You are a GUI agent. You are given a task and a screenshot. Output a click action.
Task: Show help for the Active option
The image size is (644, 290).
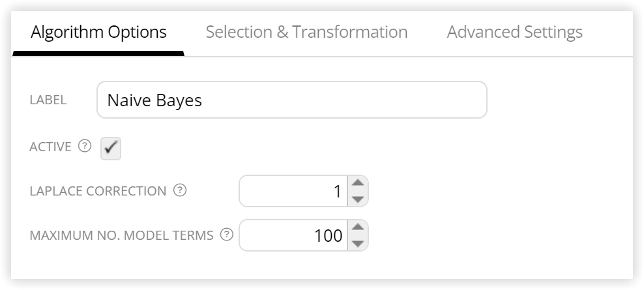click(85, 146)
